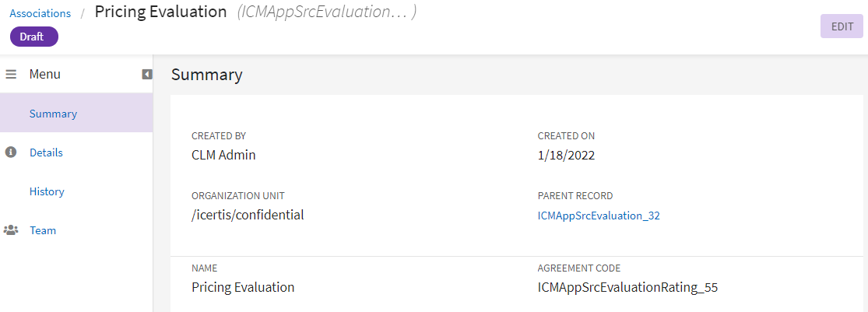This screenshot has height=312, width=868.
Task: Click the Team people icon
Action: [11, 230]
